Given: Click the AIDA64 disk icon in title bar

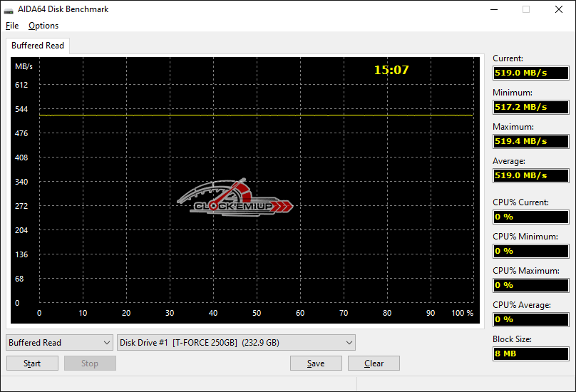Looking at the screenshot, I should coord(9,10).
